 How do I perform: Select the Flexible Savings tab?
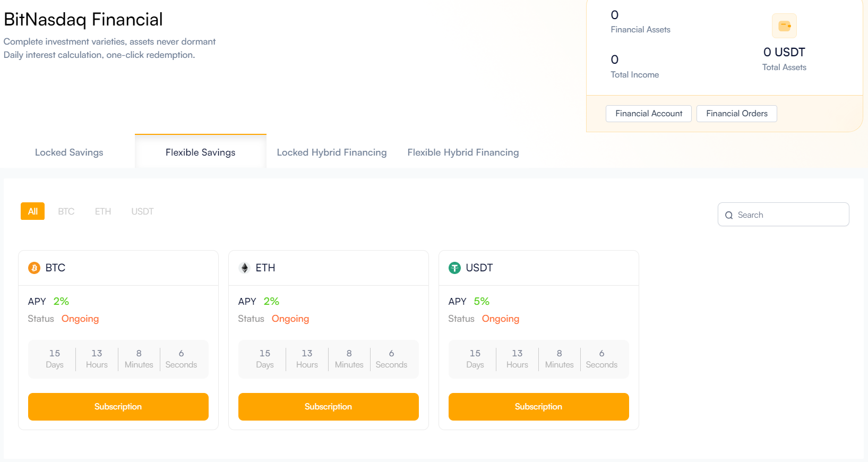200,152
